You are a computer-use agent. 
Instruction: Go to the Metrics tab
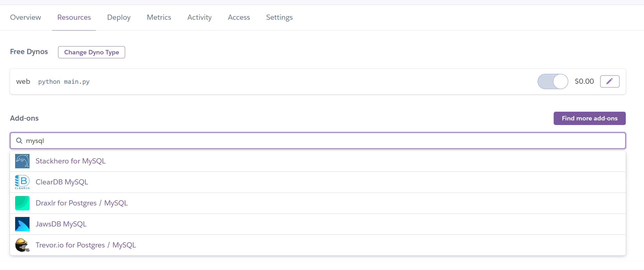[159, 17]
